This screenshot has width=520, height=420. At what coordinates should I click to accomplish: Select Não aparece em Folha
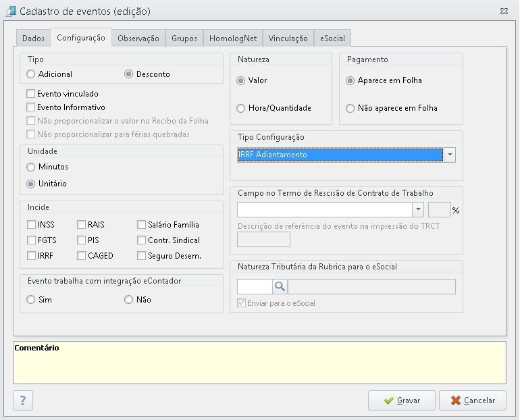tap(350, 109)
